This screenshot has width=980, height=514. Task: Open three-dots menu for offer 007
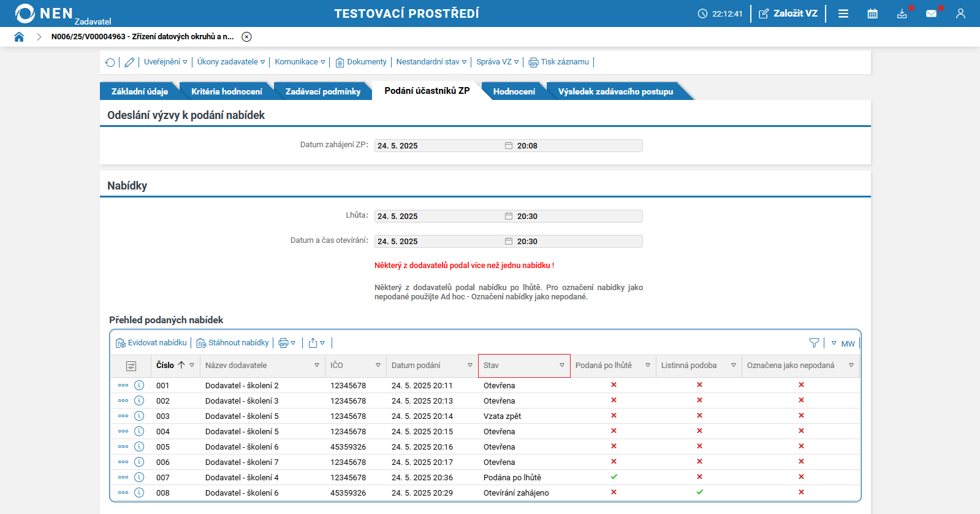[123, 477]
